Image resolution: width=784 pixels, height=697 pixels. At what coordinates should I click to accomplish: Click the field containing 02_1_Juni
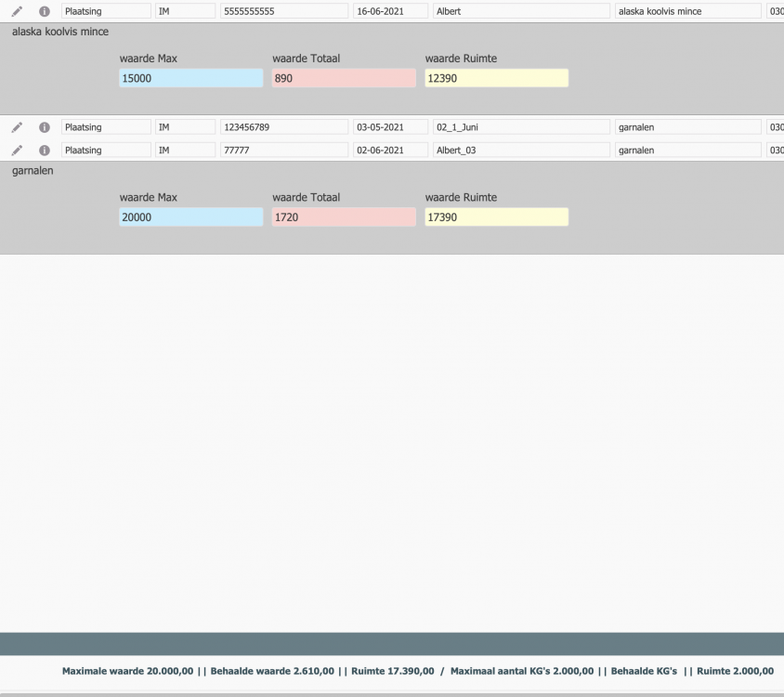(520, 127)
